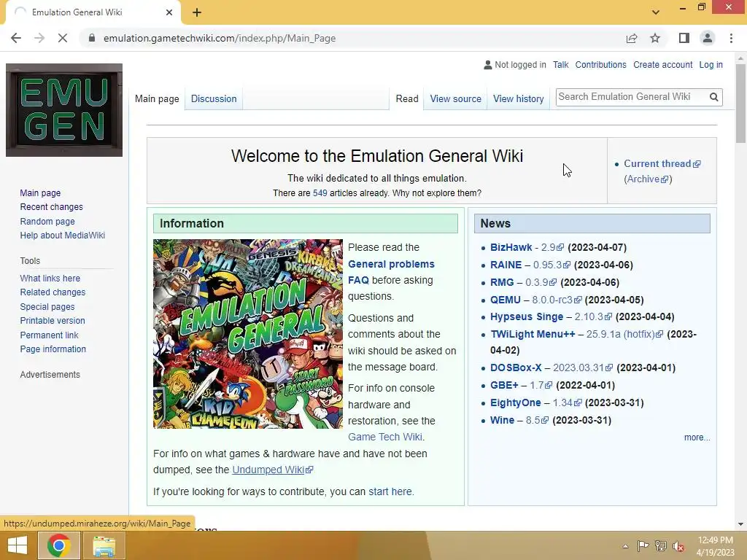This screenshot has width=747, height=560.
Task: Open the View source tab
Action: pyautogui.click(x=456, y=98)
